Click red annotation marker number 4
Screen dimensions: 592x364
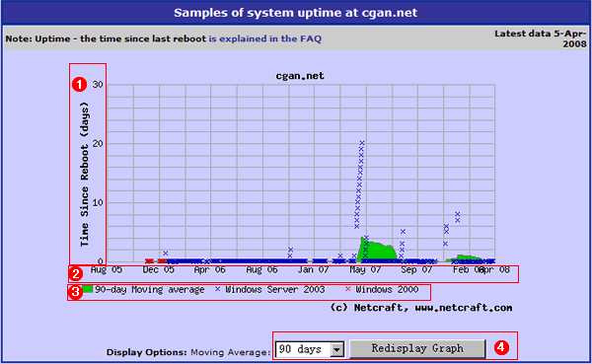pos(501,347)
